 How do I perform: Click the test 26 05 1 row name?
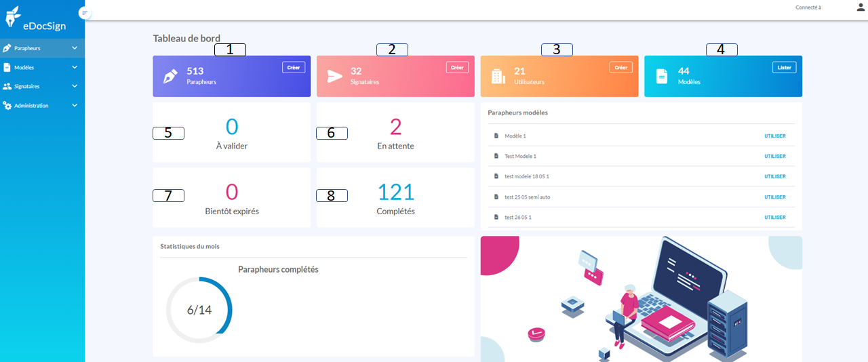pyautogui.click(x=518, y=217)
